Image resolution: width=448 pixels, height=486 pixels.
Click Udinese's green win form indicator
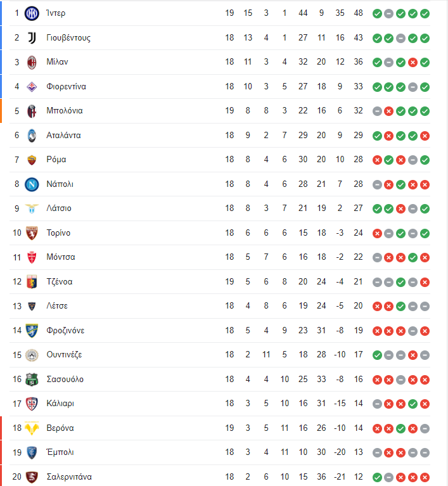click(x=377, y=355)
